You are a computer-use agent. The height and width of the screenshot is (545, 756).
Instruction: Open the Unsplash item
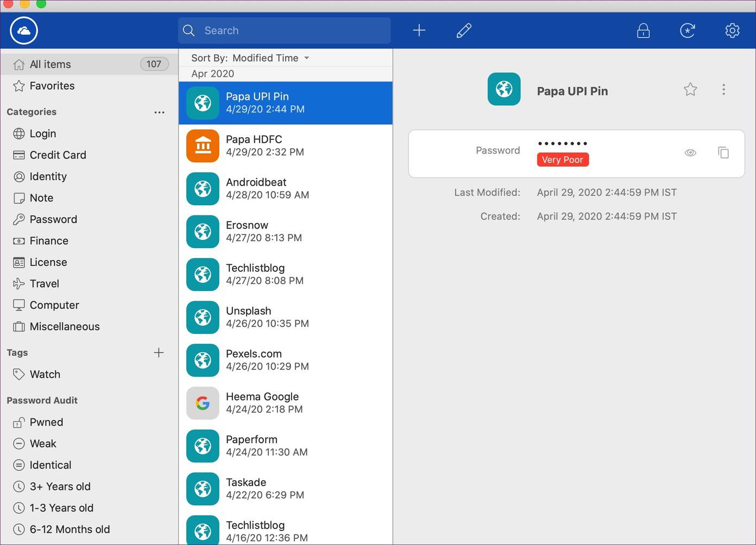[286, 318]
